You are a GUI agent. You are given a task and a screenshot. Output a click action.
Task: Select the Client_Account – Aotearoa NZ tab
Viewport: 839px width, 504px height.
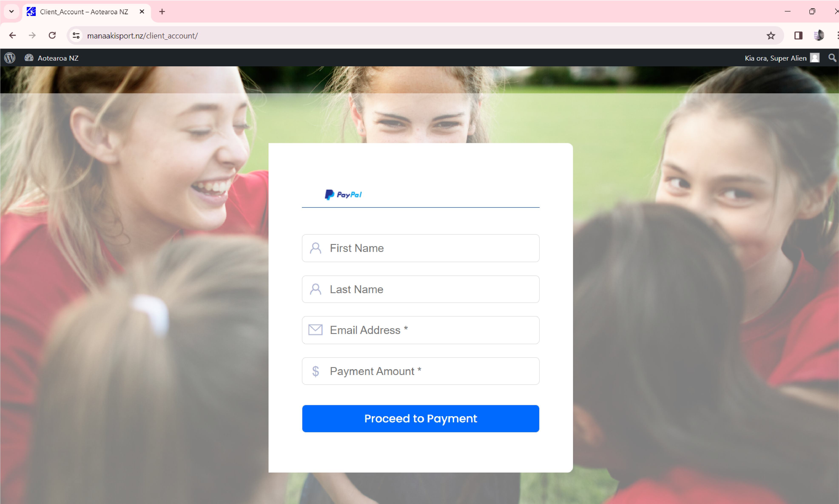point(87,11)
